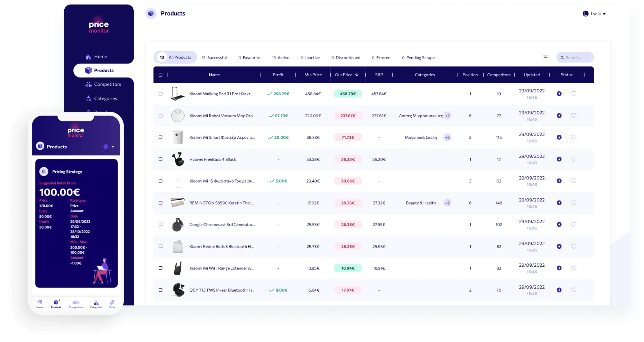Click status bolt icon for Xiaomi Redmi Buds 3
644x342 pixels.
pyautogui.click(x=559, y=246)
